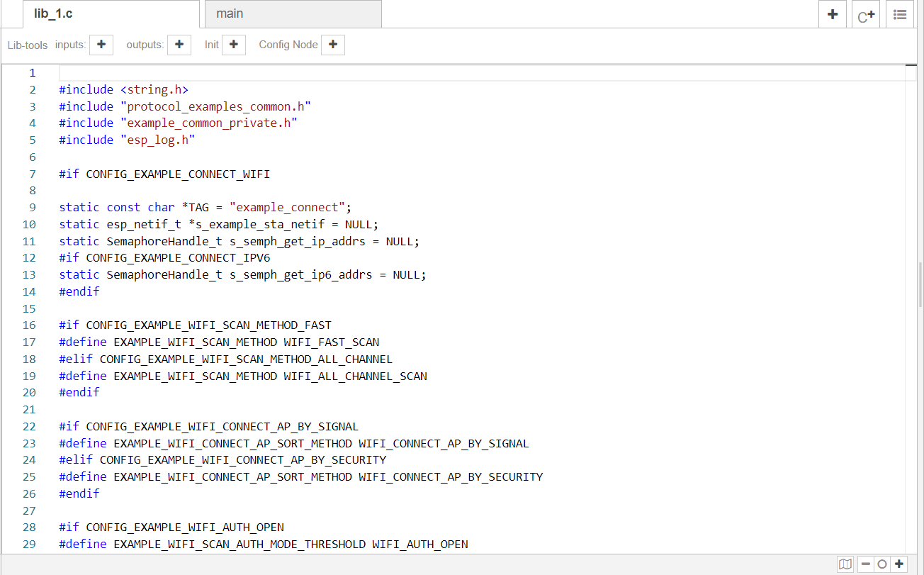
Task: Reset zoom with the circle button
Action: [x=882, y=564]
